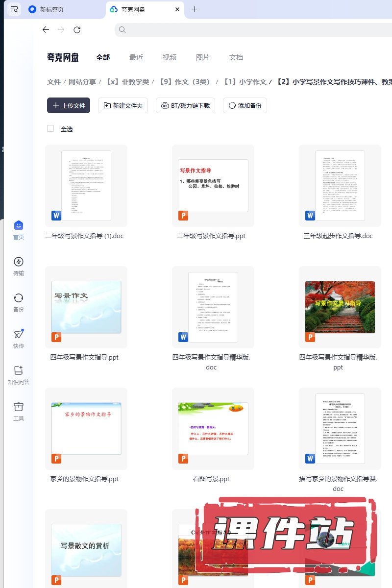Open the 传输 transfer sidebar icon
The height and width of the screenshot is (588, 392).
(18, 262)
